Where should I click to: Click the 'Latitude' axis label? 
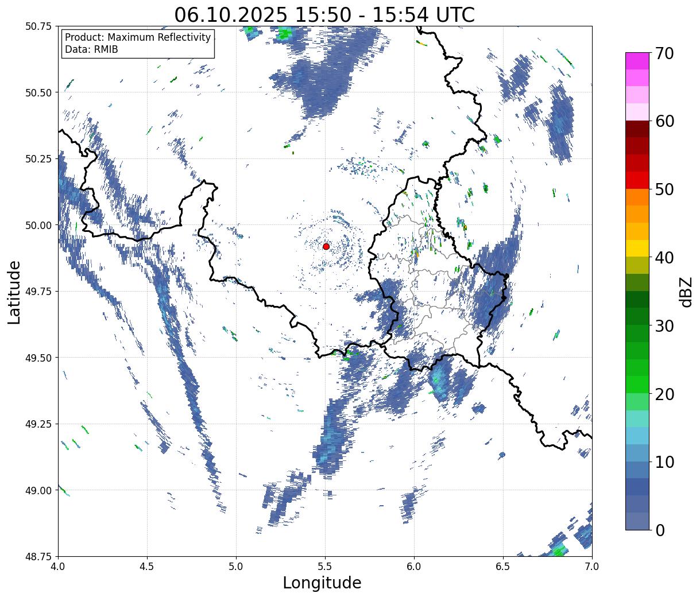14,292
